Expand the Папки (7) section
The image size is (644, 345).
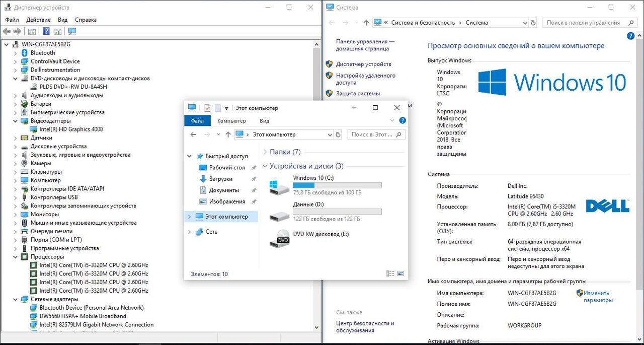point(265,152)
